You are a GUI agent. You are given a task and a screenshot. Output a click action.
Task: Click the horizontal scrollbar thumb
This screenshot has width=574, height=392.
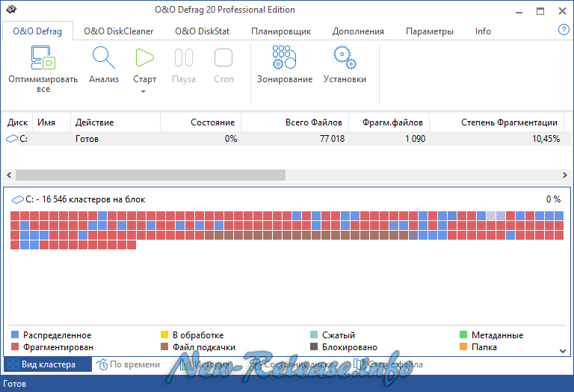coord(150,175)
